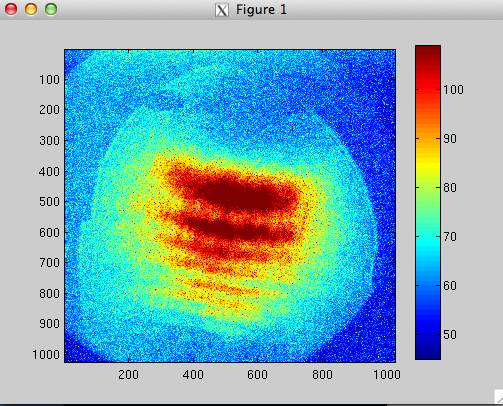Click the x-axis label 200
503x406 pixels.
[128, 375]
